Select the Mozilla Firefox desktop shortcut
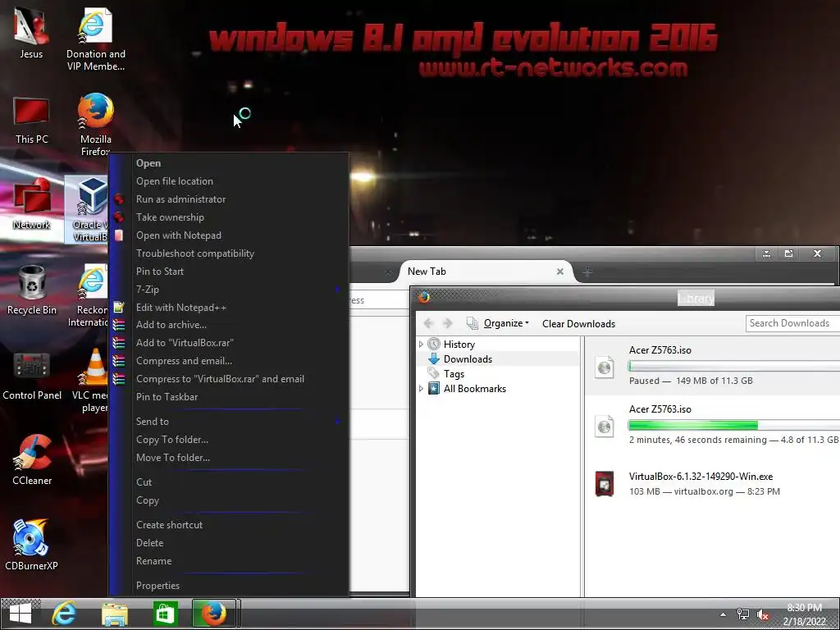 pyautogui.click(x=95, y=125)
